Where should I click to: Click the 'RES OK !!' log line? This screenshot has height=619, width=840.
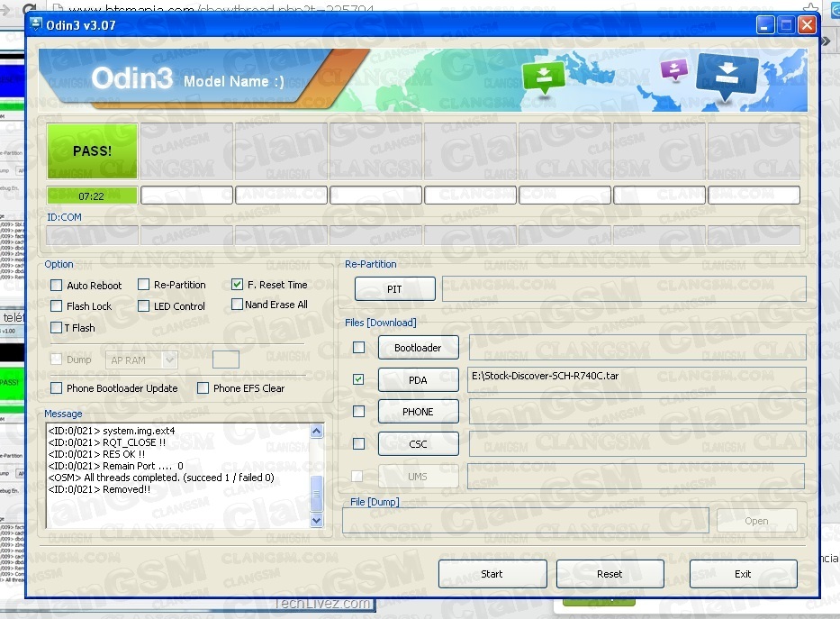[x=96, y=454]
